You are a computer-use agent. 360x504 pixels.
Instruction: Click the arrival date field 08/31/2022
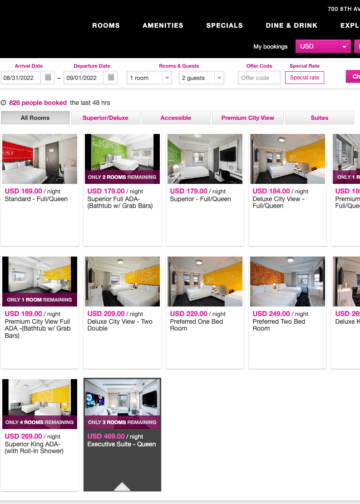pos(21,78)
